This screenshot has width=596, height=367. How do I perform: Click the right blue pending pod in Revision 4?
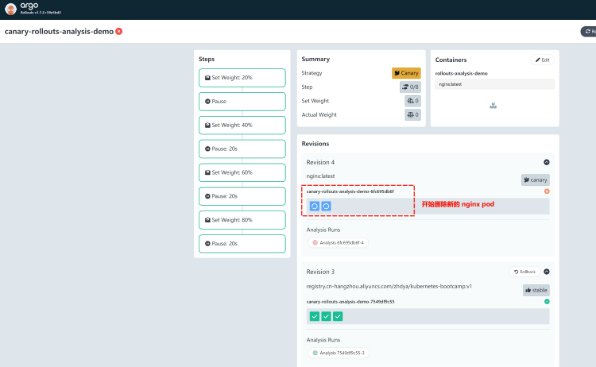(326, 206)
